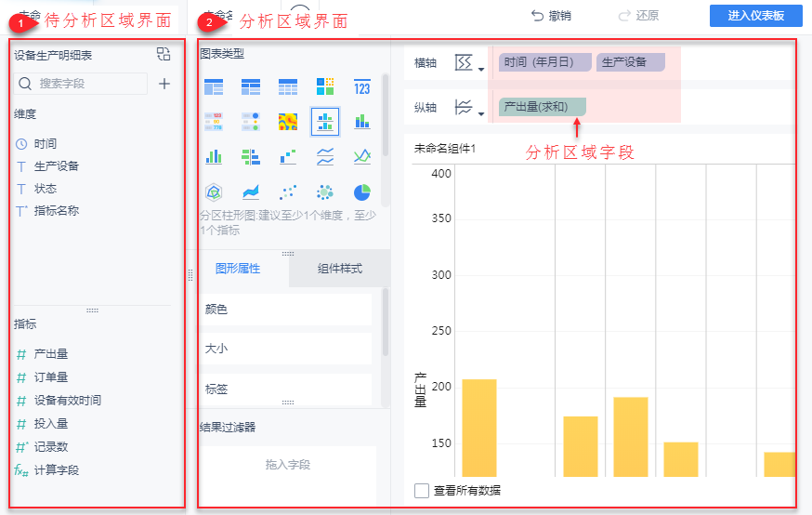Select the cross table chart type

251,87
